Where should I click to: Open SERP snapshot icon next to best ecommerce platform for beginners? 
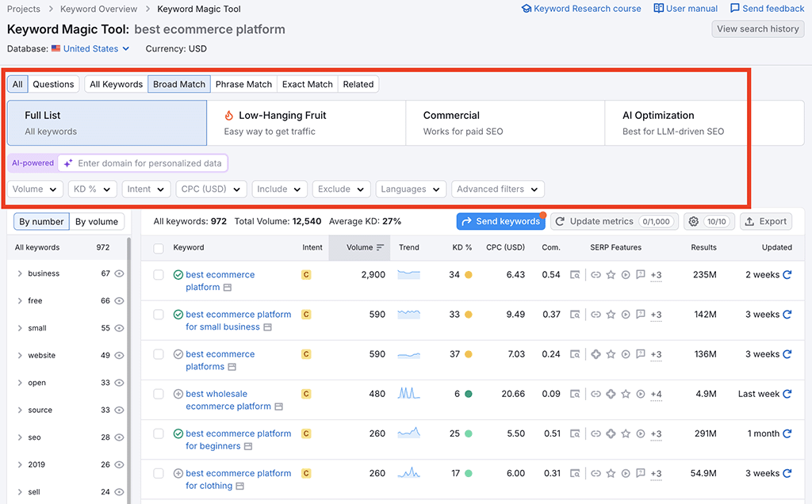point(248,447)
